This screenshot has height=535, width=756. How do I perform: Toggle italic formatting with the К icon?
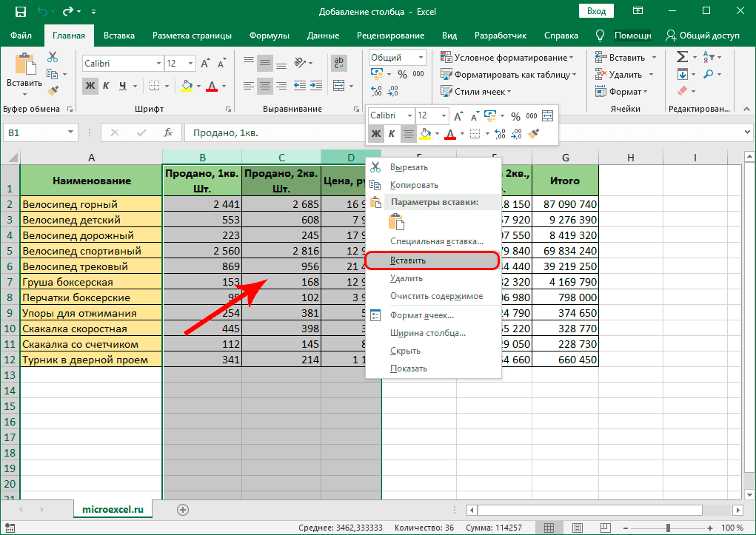107,87
